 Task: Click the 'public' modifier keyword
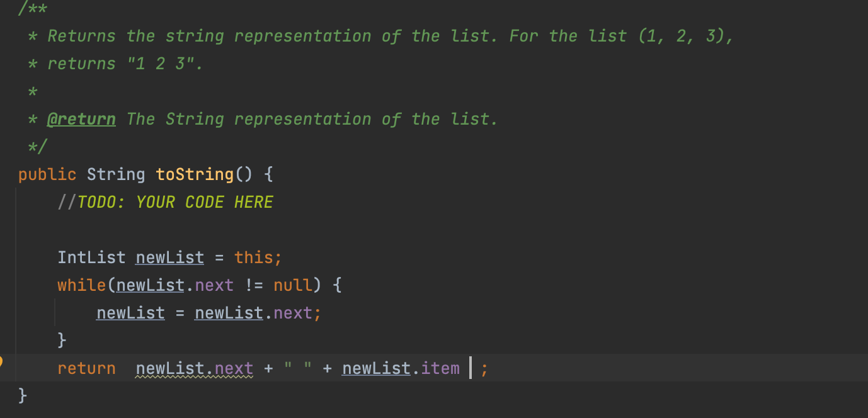click(x=47, y=174)
